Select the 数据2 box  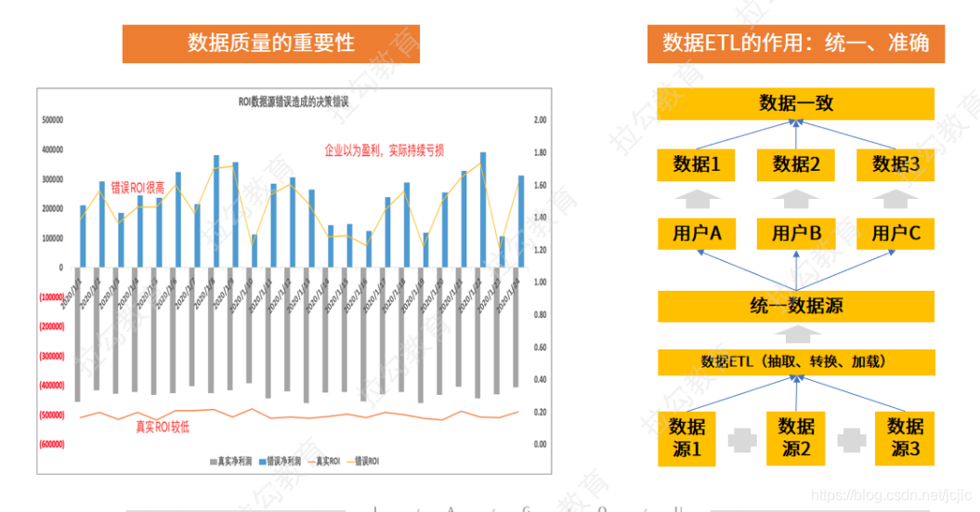[796, 165]
